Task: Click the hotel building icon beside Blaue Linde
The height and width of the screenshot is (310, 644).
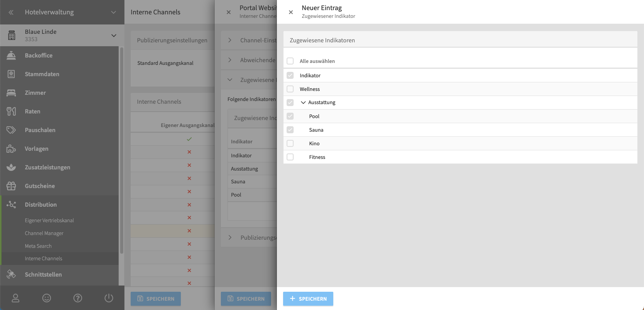Action: [12, 35]
